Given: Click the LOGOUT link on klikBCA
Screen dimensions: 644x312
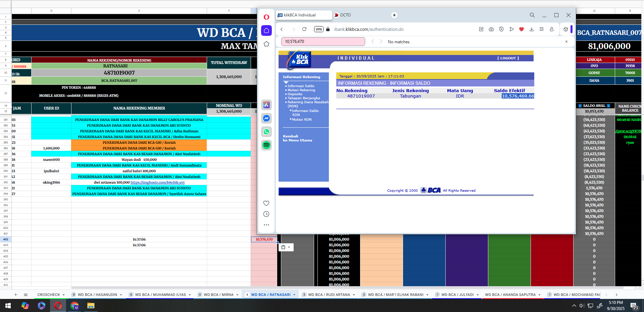Looking at the screenshot, I should [508, 58].
